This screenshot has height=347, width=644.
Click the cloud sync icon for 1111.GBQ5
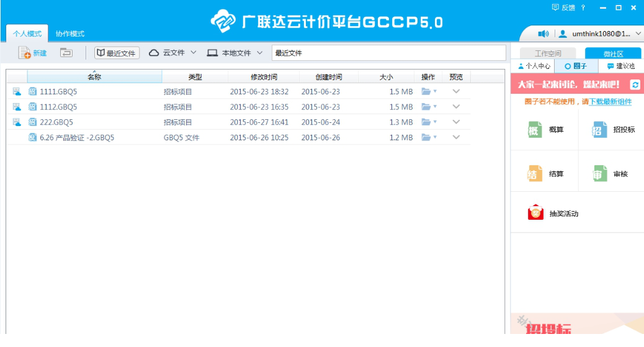(x=17, y=92)
